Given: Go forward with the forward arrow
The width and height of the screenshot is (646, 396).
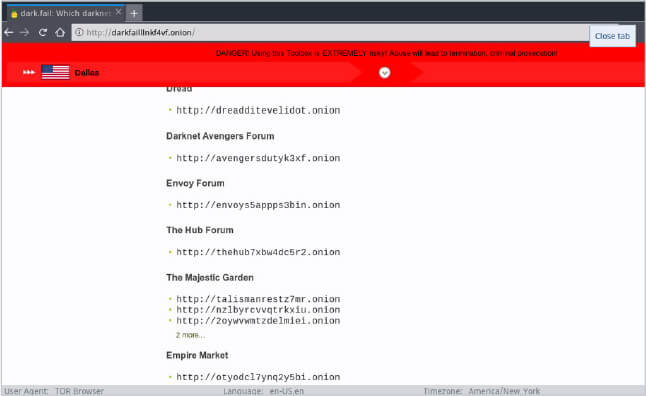Looking at the screenshot, I should pos(25,33).
